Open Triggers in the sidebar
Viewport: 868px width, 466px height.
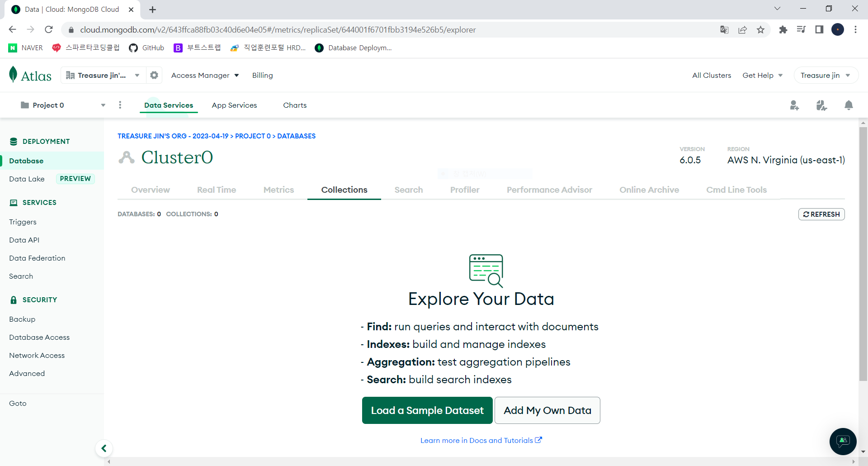point(23,222)
